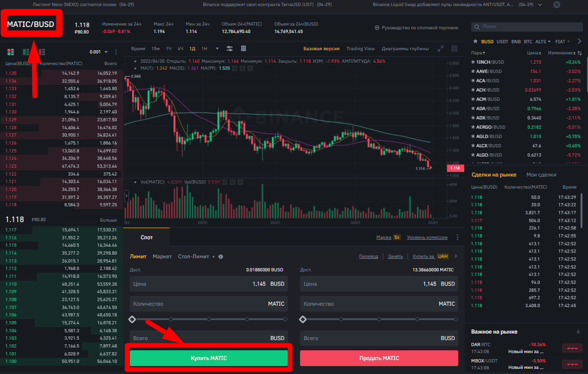Viewport: 588px width, 374px height.
Task: Open FIAT markets dropdown
Action: (x=563, y=41)
